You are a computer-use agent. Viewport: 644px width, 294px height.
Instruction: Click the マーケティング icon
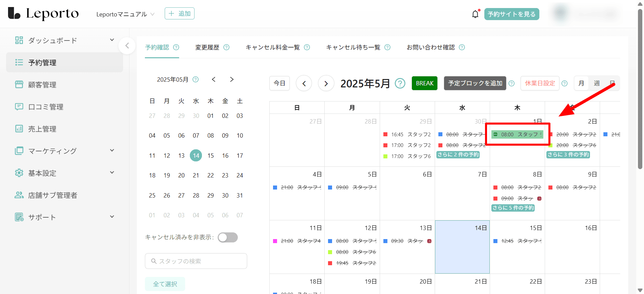[19, 151]
